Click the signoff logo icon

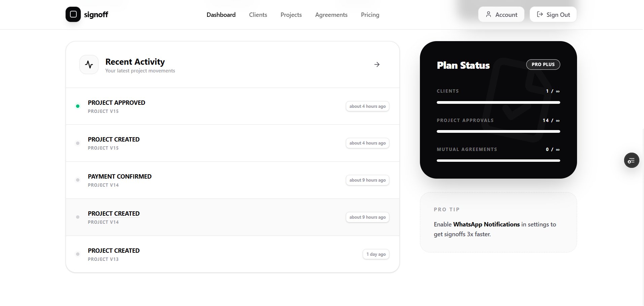(x=73, y=14)
